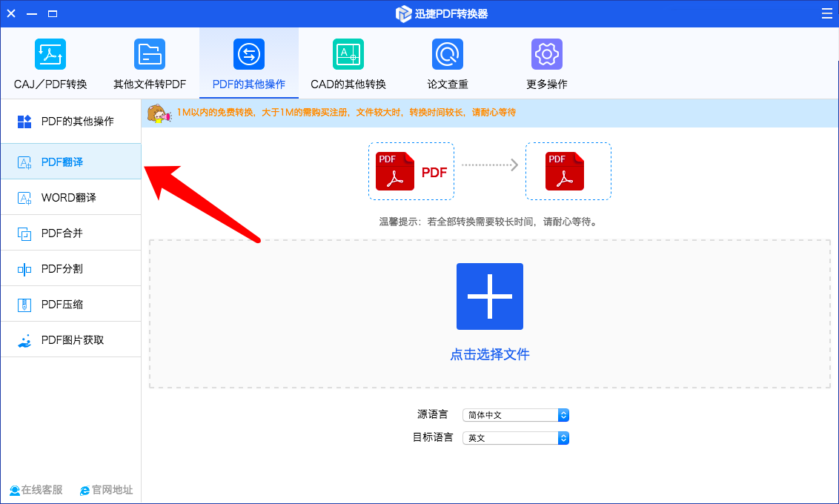Switch to CAJ/PDF转换 tab label

tap(50, 84)
